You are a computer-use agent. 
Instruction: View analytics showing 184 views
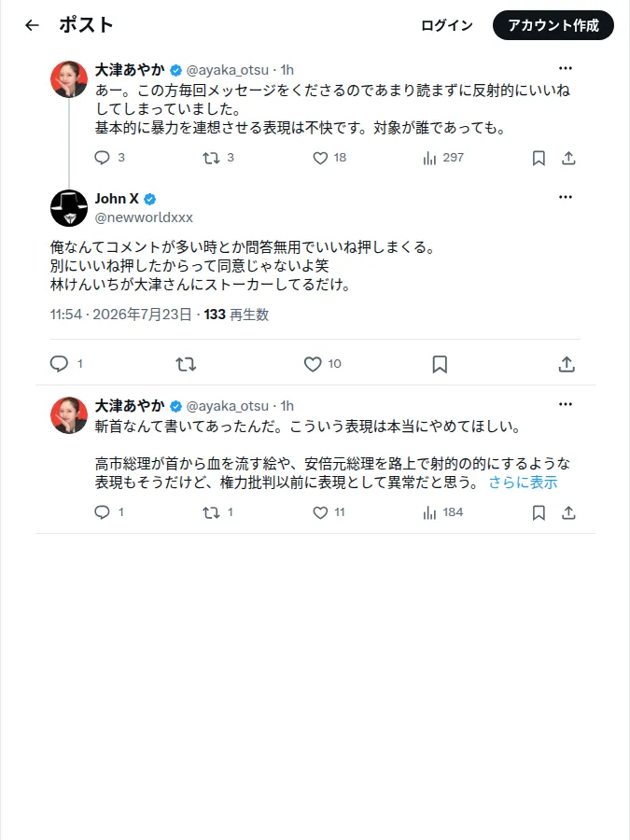coord(443,512)
